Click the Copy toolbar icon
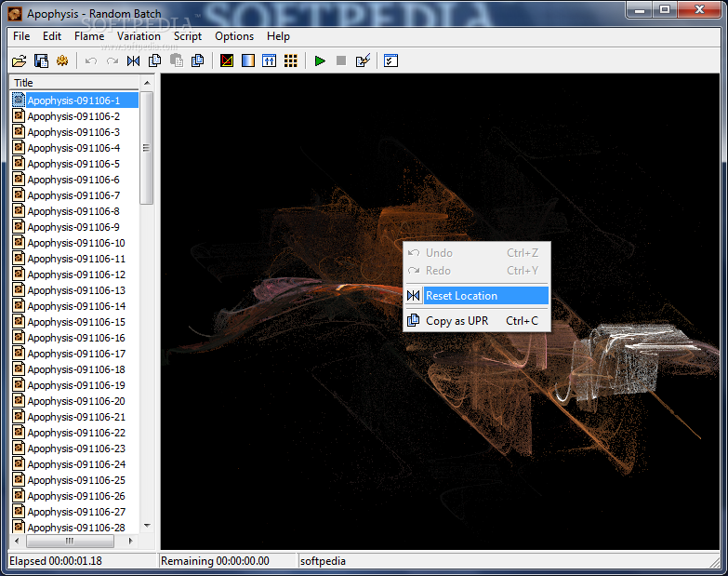Image resolution: width=728 pixels, height=576 pixels. tap(154, 60)
